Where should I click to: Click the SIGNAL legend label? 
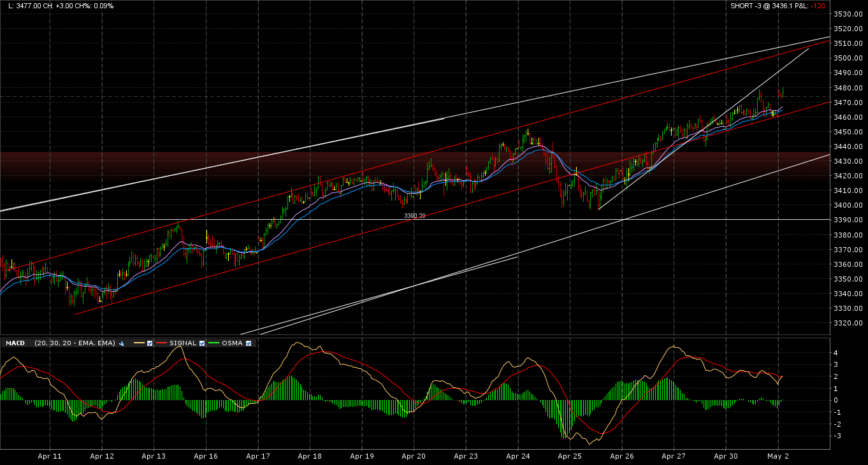183,343
